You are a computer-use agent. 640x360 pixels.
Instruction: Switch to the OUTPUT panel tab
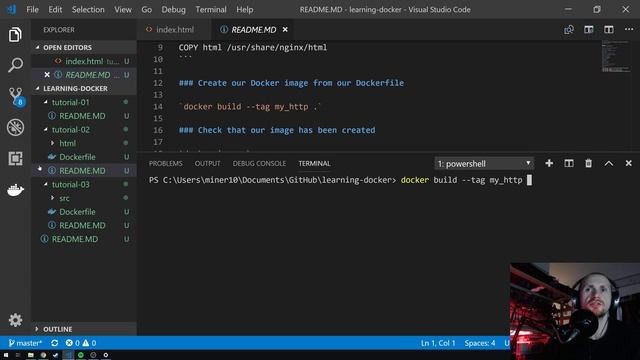[x=207, y=163]
